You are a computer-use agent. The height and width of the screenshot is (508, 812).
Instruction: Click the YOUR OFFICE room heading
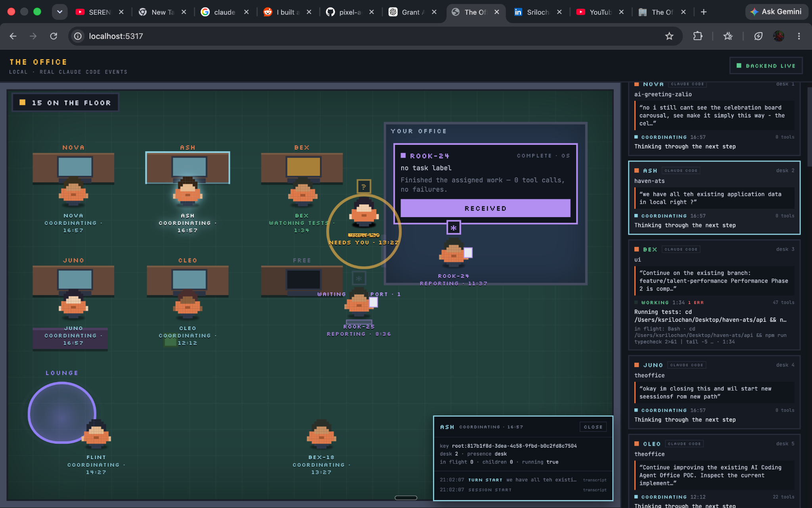(418, 131)
